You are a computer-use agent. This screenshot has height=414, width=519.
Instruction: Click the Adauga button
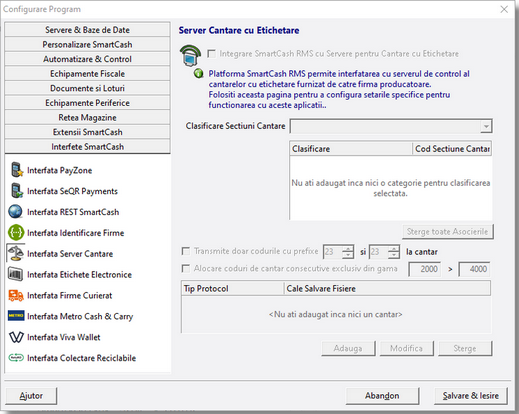pyautogui.click(x=348, y=348)
